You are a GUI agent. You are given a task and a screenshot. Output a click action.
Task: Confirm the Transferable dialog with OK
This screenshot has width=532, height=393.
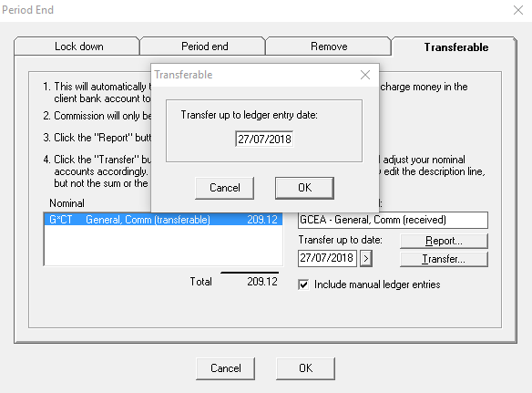pyautogui.click(x=304, y=188)
